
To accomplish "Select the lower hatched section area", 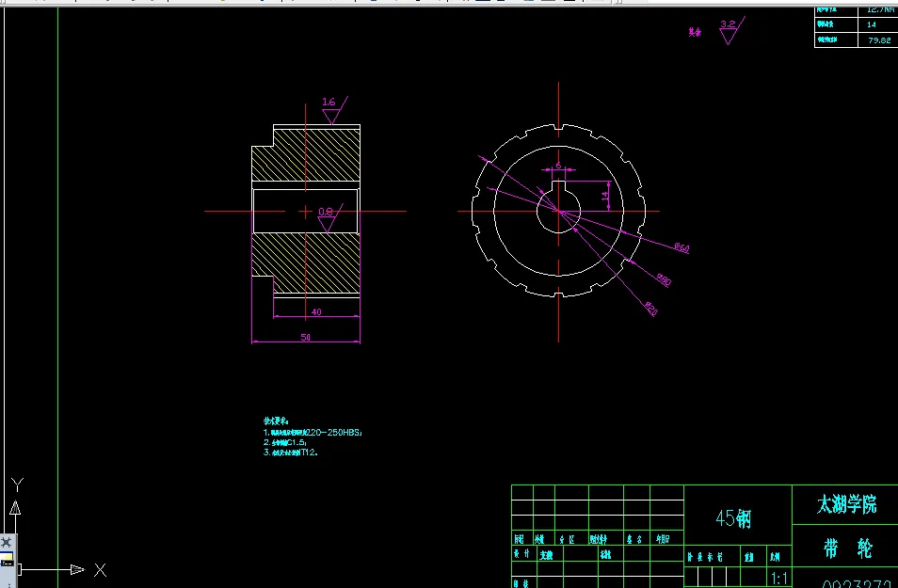I will click(306, 263).
